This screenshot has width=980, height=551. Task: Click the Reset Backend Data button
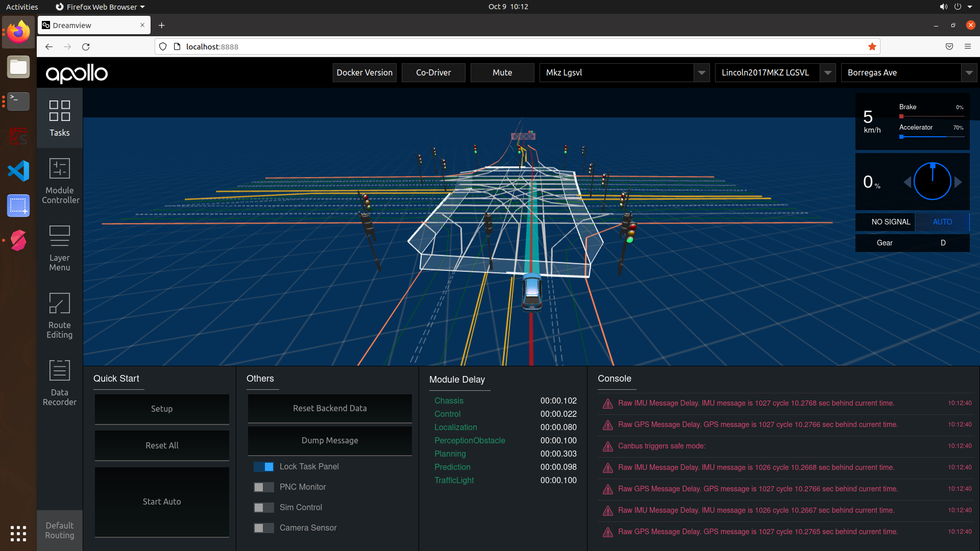tap(330, 409)
